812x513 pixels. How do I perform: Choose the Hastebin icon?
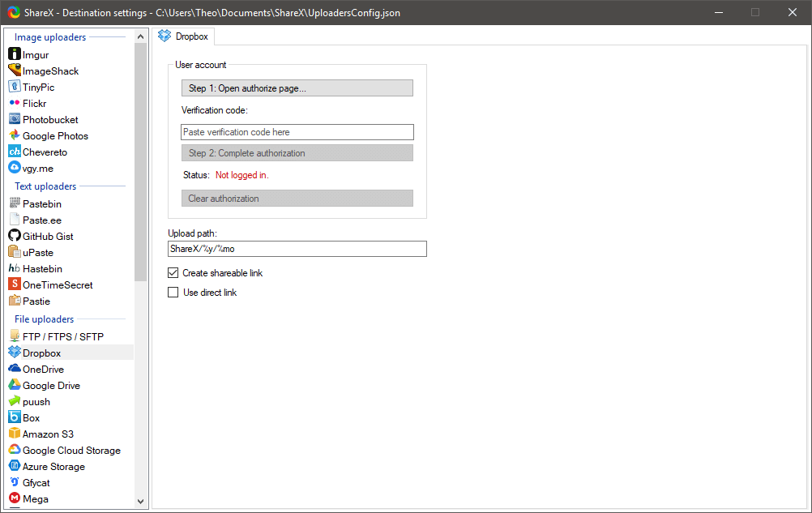[15, 268]
